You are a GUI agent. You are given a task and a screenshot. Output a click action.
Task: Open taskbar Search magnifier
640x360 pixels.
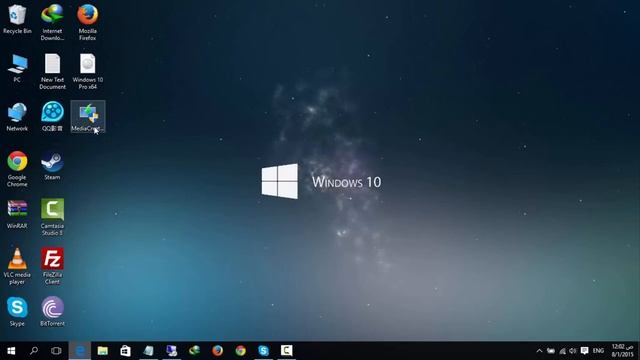tap(34, 351)
